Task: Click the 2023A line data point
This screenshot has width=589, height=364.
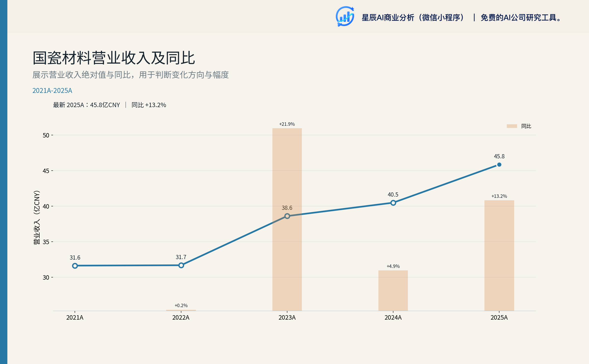Action: [287, 216]
